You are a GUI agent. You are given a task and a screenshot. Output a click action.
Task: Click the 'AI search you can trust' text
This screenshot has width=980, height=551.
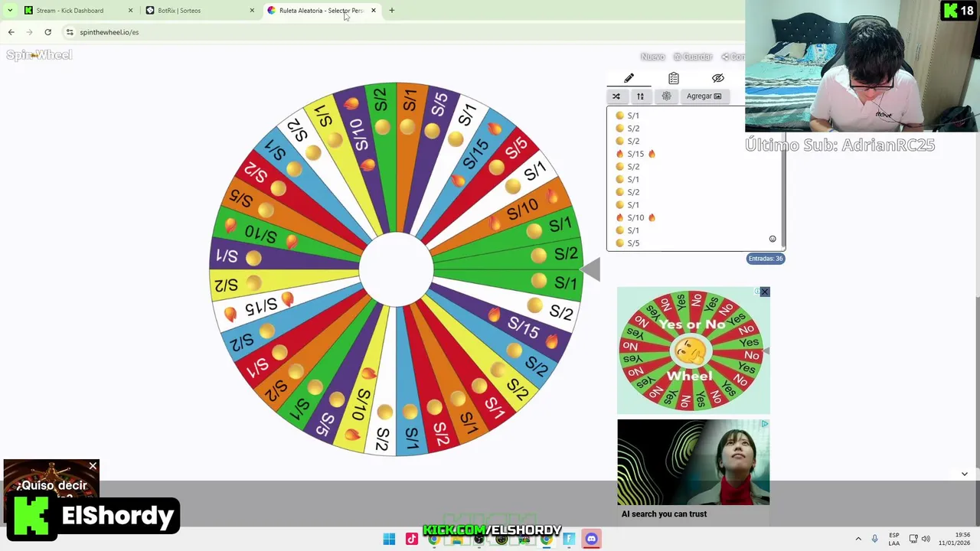pos(664,514)
